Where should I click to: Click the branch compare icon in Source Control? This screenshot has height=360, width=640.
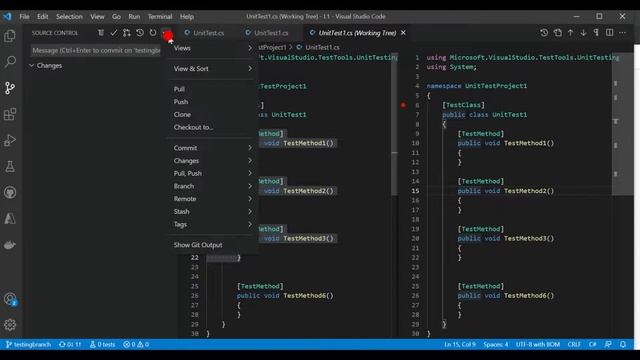(x=127, y=33)
